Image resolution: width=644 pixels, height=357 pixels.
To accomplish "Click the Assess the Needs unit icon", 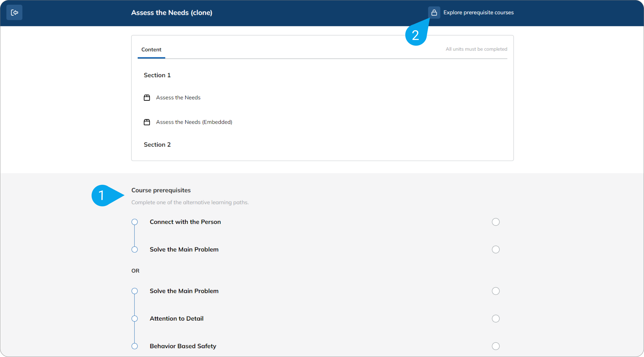I will tap(147, 97).
